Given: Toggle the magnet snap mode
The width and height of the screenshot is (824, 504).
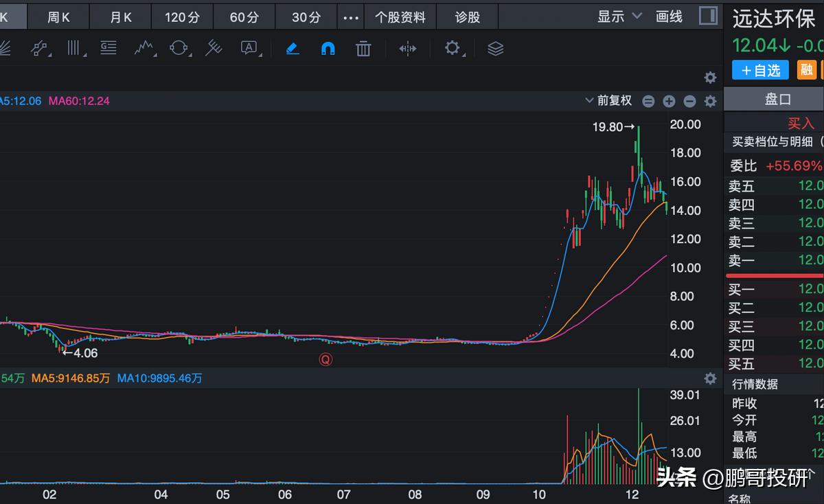Looking at the screenshot, I should pos(328,48).
